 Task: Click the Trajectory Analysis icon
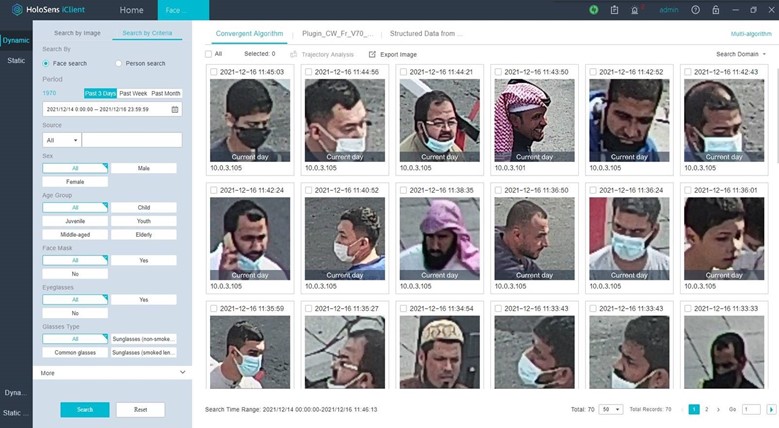point(294,54)
